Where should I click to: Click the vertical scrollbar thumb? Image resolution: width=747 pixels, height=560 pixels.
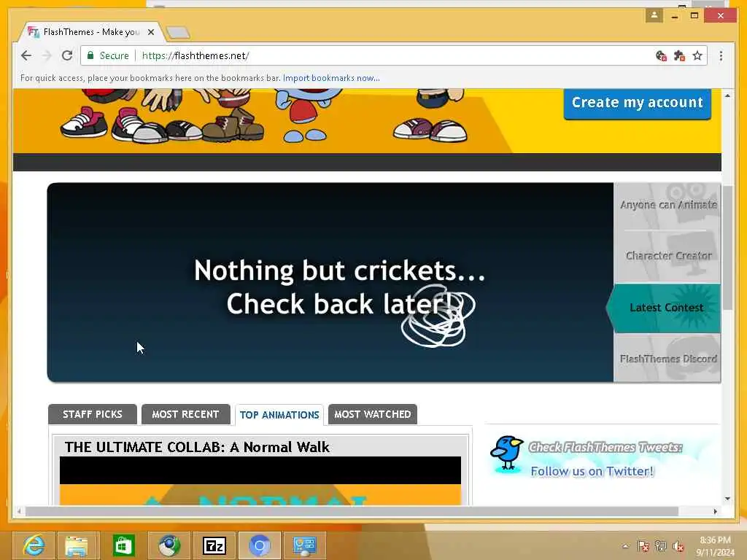[727, 248]
